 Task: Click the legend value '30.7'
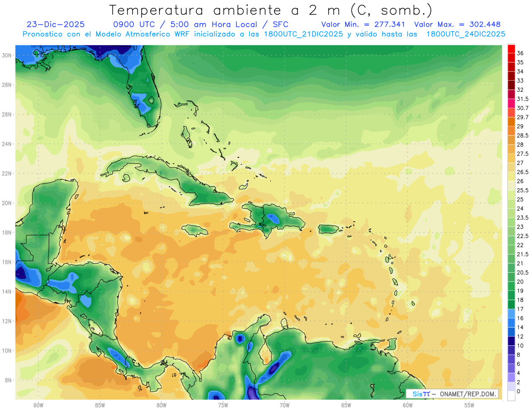(523, 108)
